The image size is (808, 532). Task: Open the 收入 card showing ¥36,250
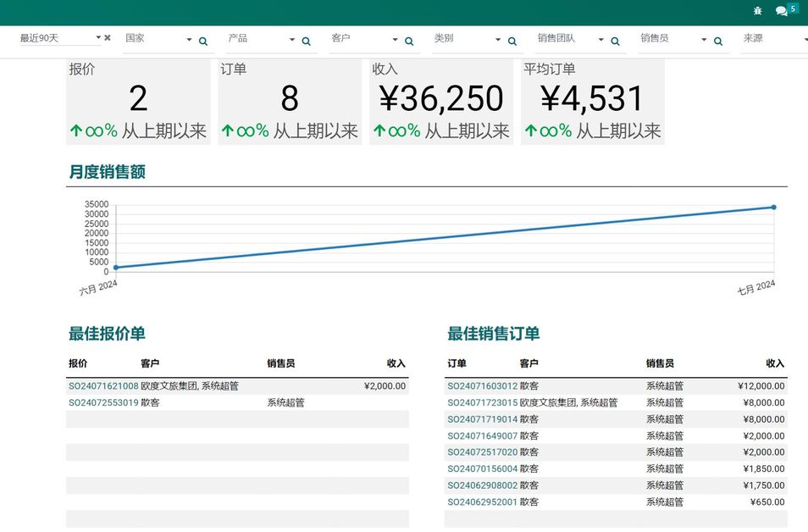[441, 102]
